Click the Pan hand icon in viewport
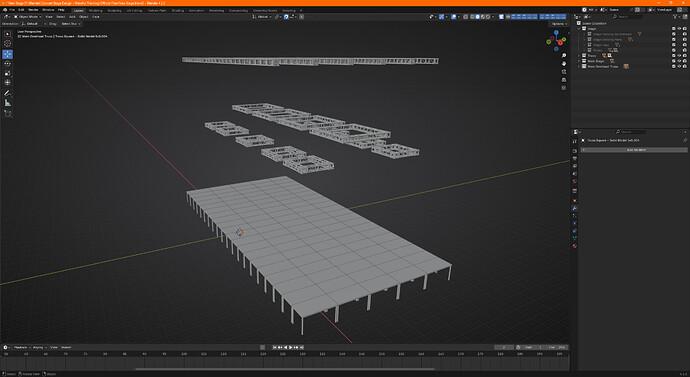 click(x=564, y=63)
